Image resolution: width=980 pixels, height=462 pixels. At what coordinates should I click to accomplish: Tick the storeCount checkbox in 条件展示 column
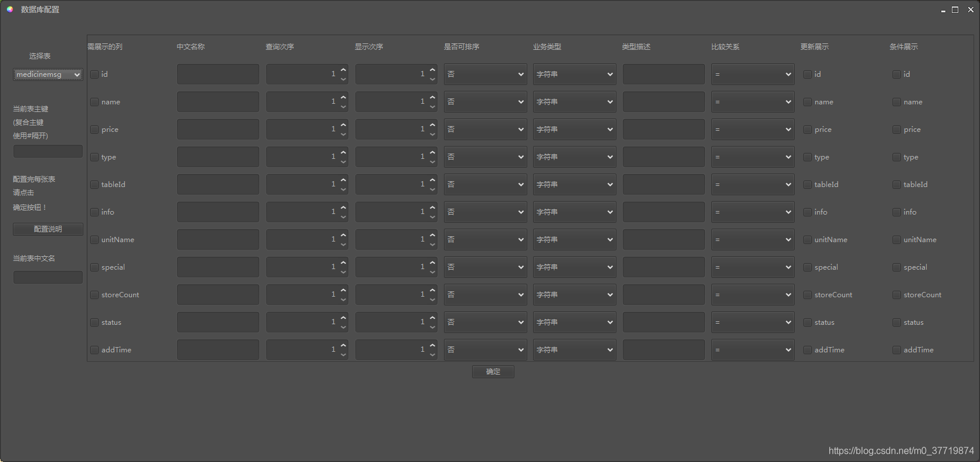click(897, 295)
